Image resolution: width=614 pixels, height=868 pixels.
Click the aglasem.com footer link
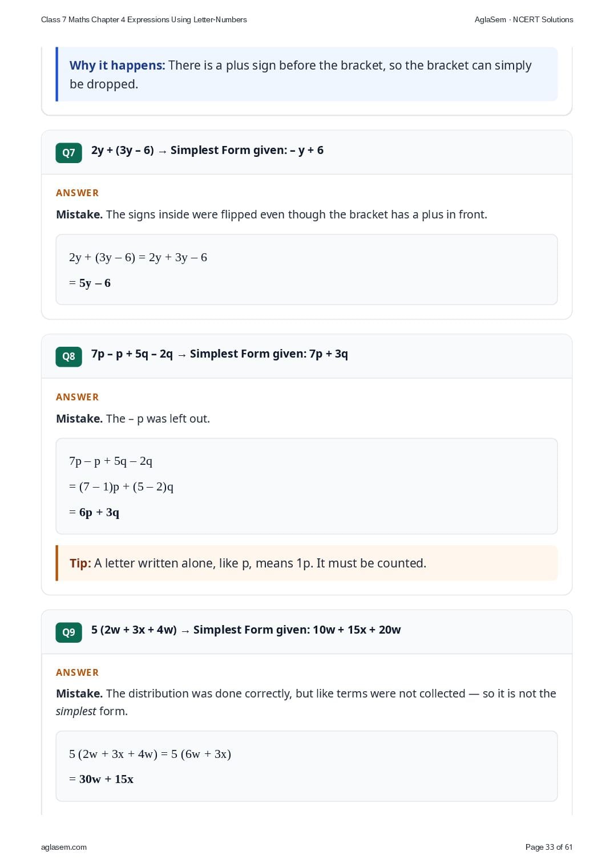(64, 847)
